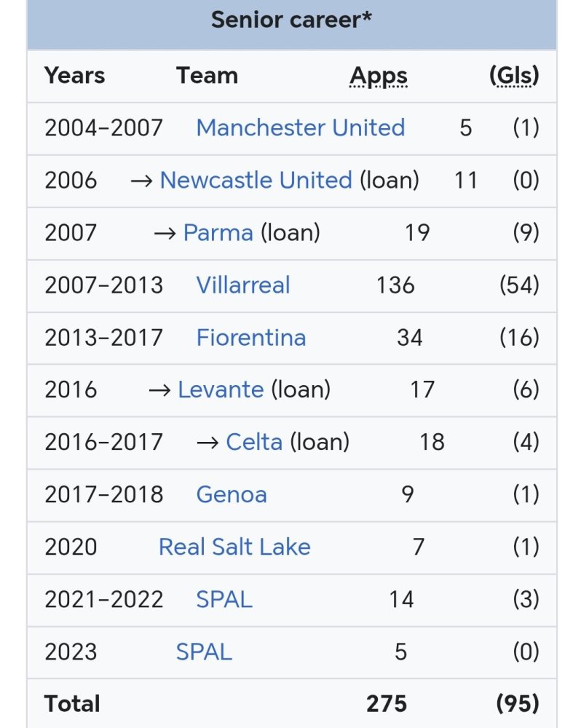This screenshot has width=573, height=728.
Task: Open the Villarreal team link
Action: [x=243, y=285]
